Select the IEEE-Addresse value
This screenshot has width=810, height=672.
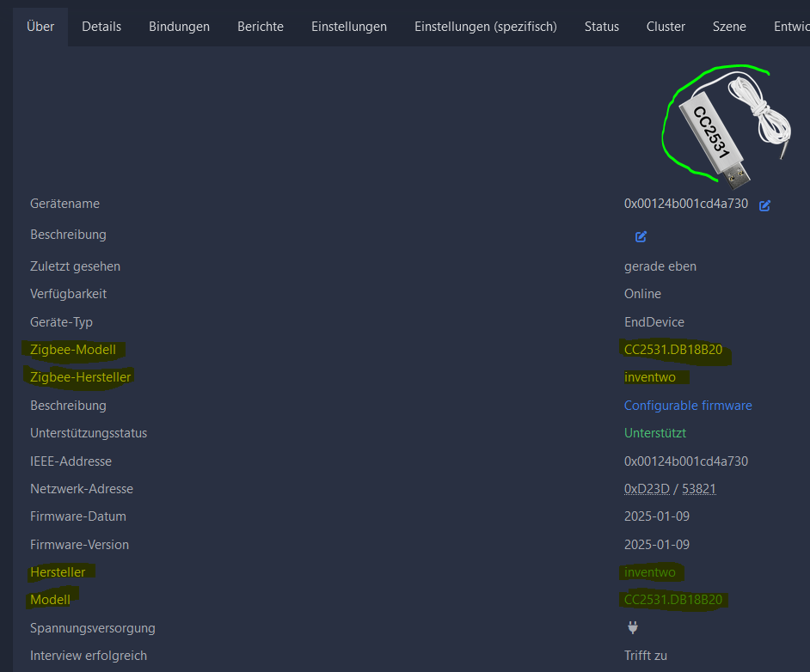point(686,461)
